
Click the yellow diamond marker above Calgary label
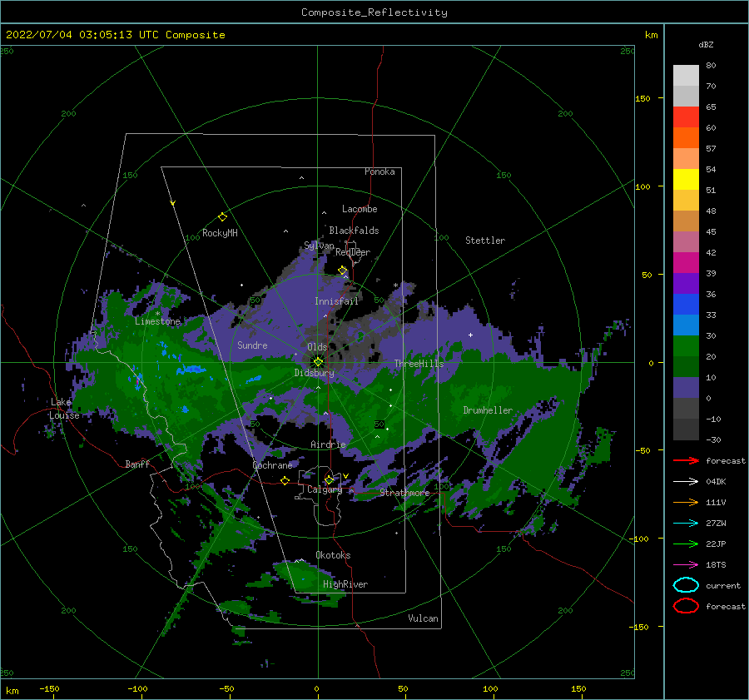pos(329,479)
